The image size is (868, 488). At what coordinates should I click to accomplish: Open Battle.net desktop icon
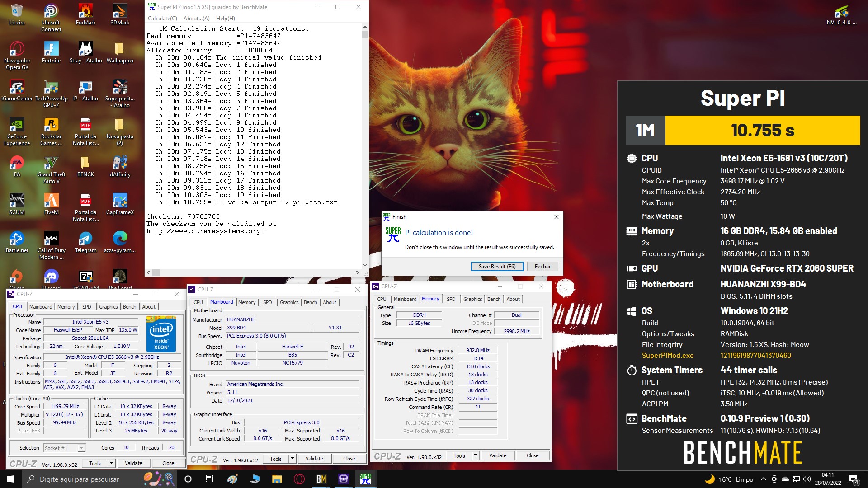click(x=17, y=242)
